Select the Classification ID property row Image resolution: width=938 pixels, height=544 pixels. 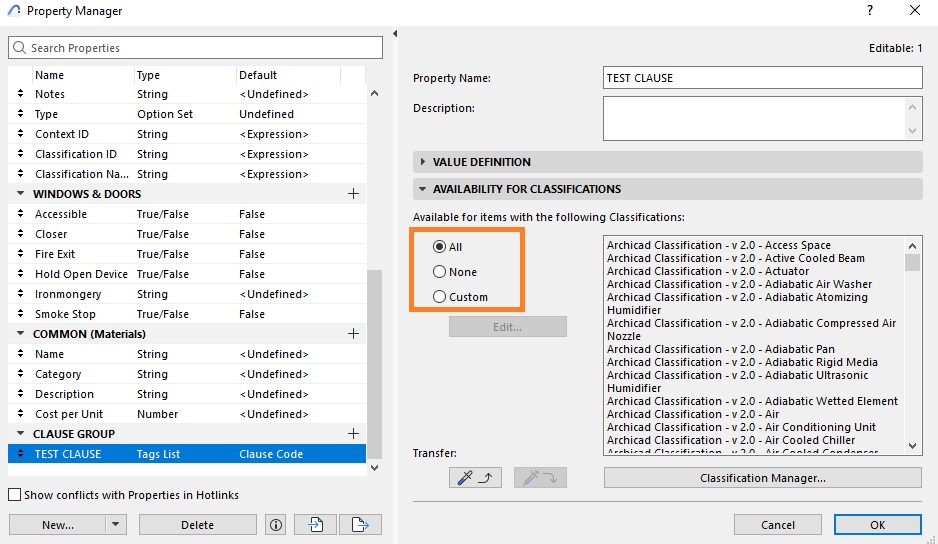point(187,154)
